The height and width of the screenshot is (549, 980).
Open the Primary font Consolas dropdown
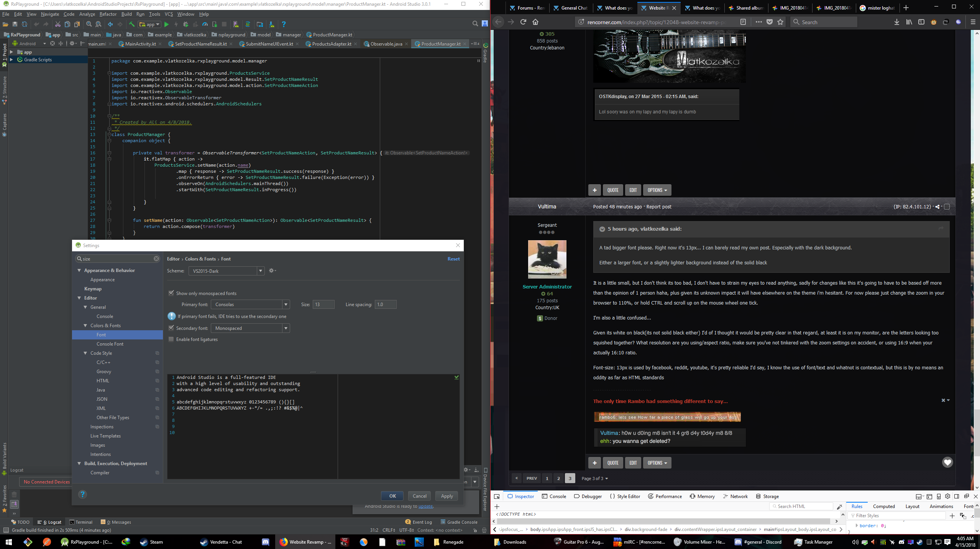tap(286, 305)
